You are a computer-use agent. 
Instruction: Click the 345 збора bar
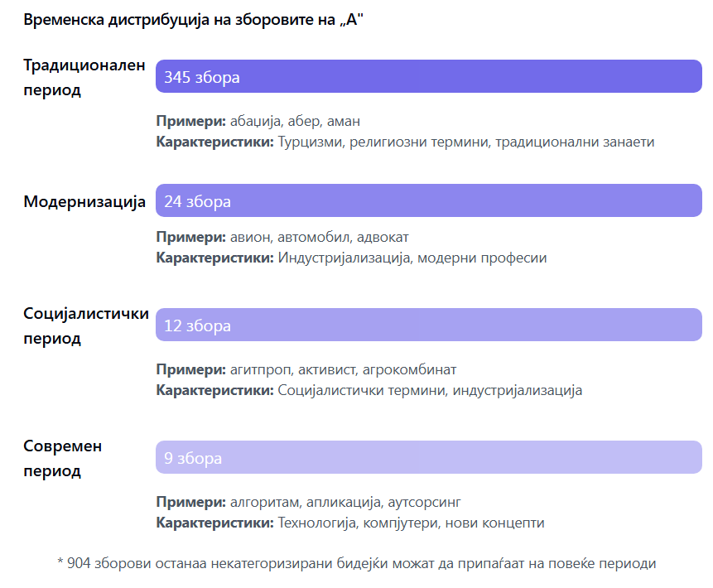point(429,76)
